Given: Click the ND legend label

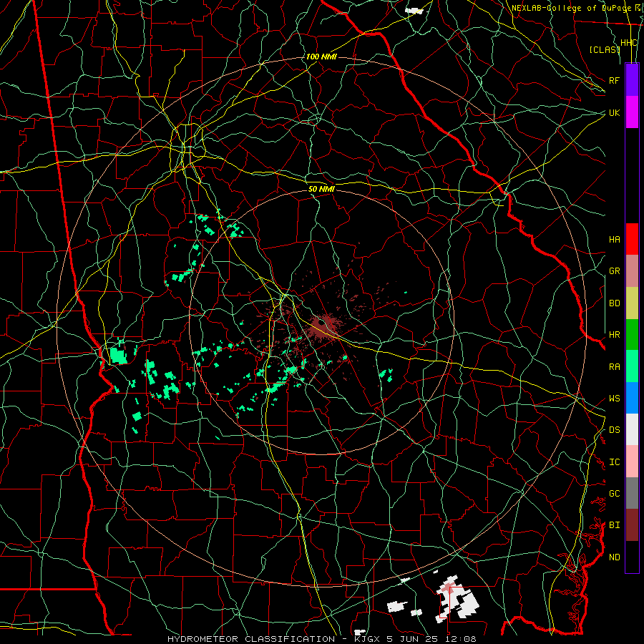Looking at the screenshot, I should [x=614, y=557].
